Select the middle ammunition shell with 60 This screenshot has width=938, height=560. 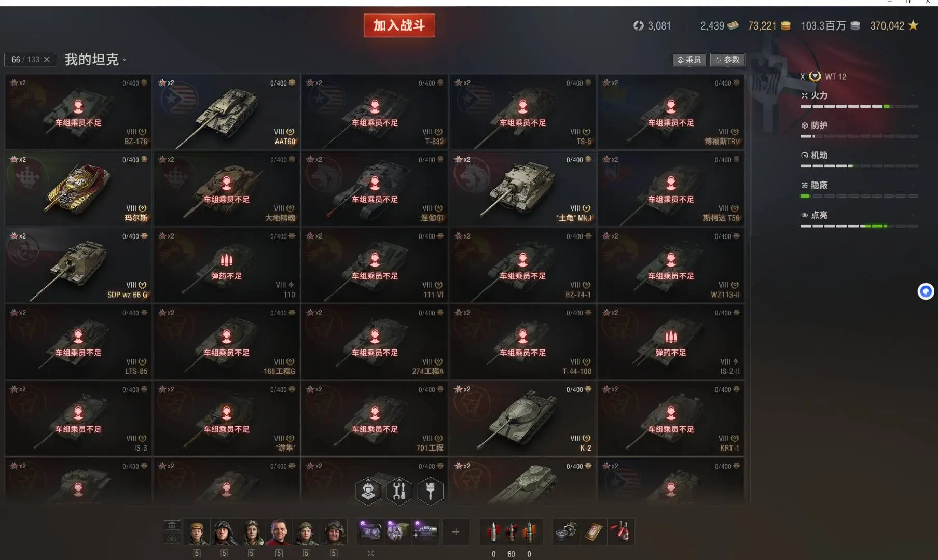[511, 531]
